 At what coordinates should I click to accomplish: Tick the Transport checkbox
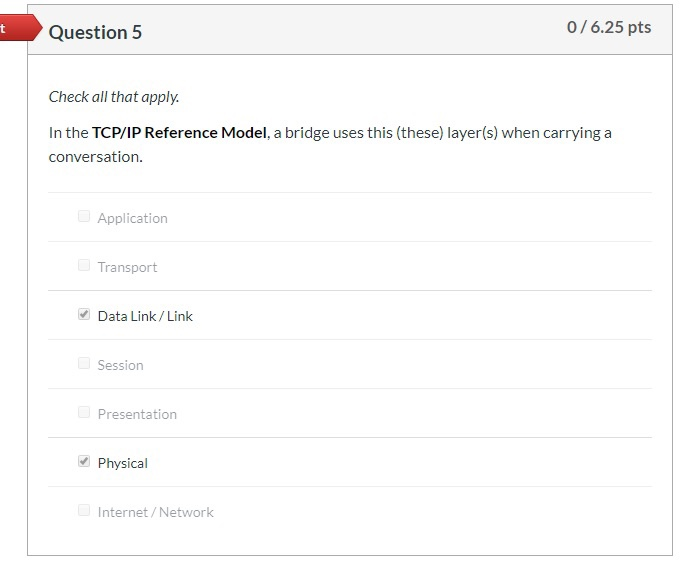tap(84, 266)
